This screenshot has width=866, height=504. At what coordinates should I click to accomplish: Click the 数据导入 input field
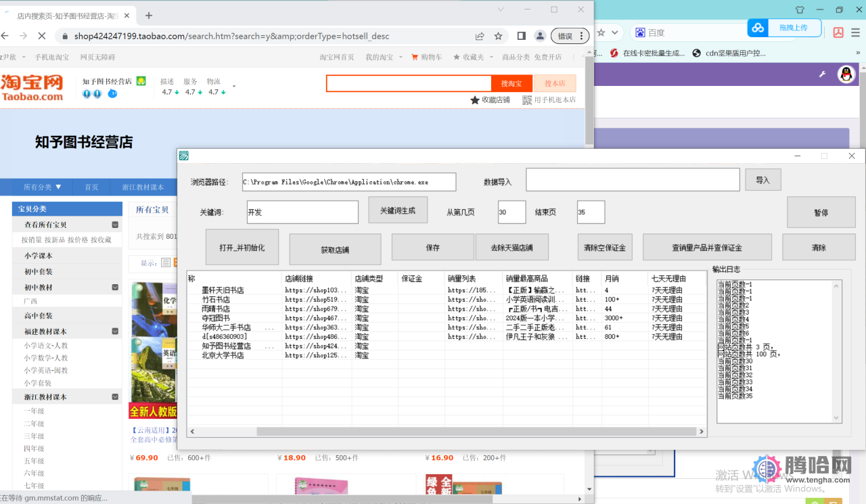[633, 180]
